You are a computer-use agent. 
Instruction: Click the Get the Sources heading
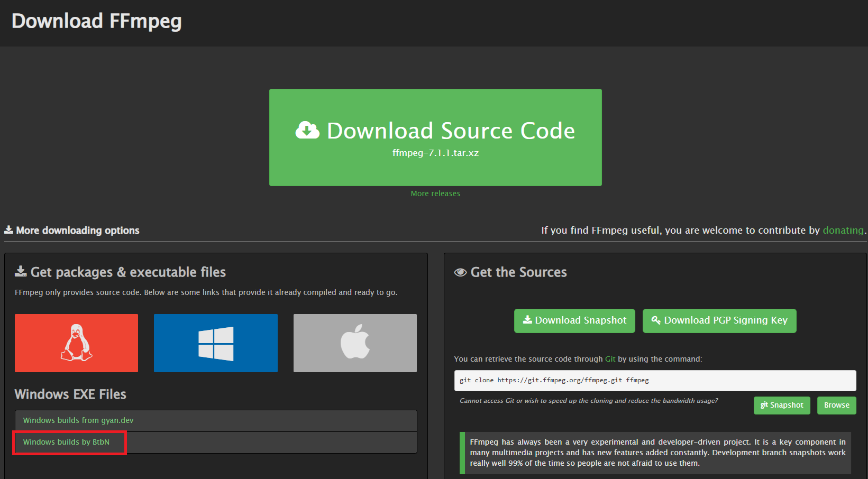518,272
